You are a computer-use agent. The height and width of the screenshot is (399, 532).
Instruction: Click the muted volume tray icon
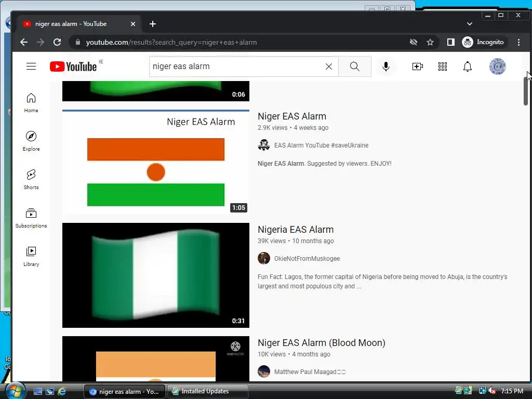[x=493, y=391]
